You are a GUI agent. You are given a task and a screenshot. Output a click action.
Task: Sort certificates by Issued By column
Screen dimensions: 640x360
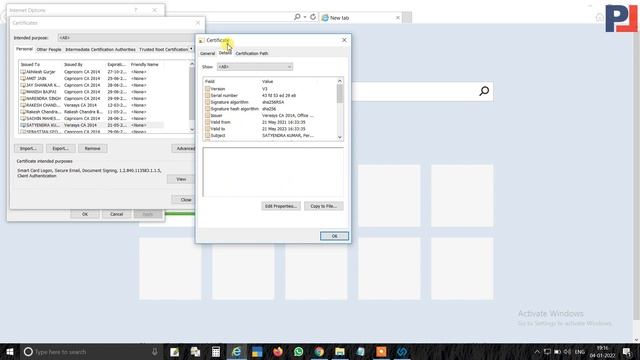pyautogui.click(x=84, y=64)
